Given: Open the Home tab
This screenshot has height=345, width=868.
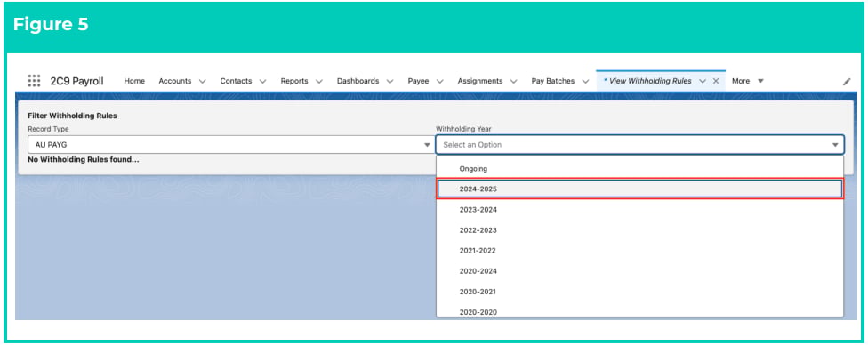Looking at the screenshot, I should [x=134, y=81].
